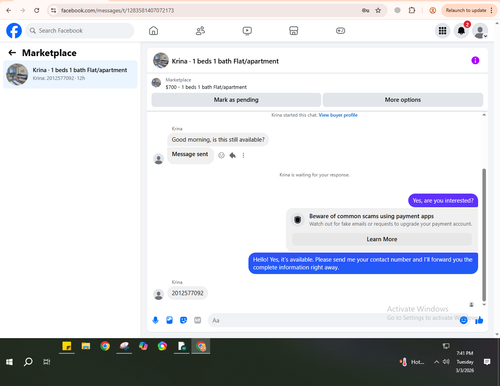Focus the Aa message input field
The image size is (500, 386).
click(x=333, y=320)
